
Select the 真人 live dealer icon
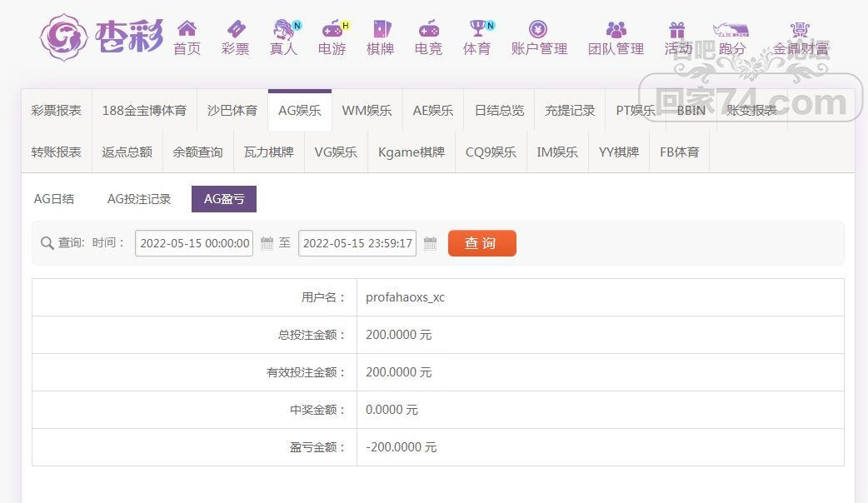pyautogui.click(x=284, y=29)
